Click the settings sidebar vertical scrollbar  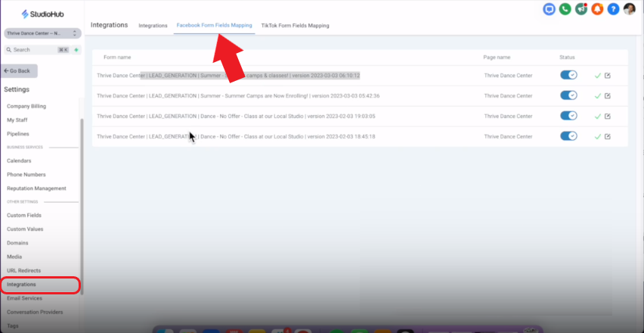pos(82,207)
